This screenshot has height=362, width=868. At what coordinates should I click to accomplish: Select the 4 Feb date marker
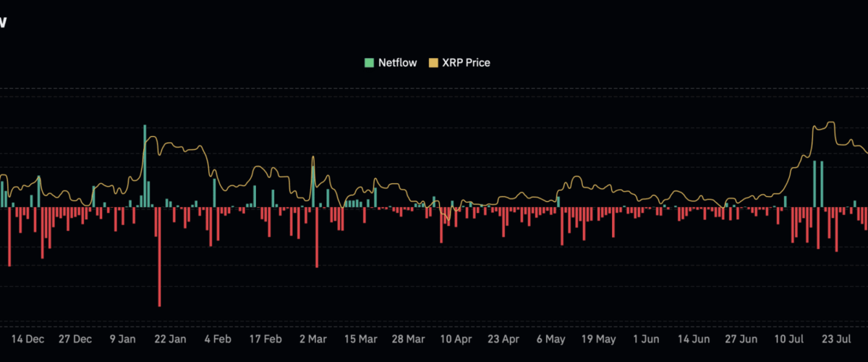coord(218,339)
